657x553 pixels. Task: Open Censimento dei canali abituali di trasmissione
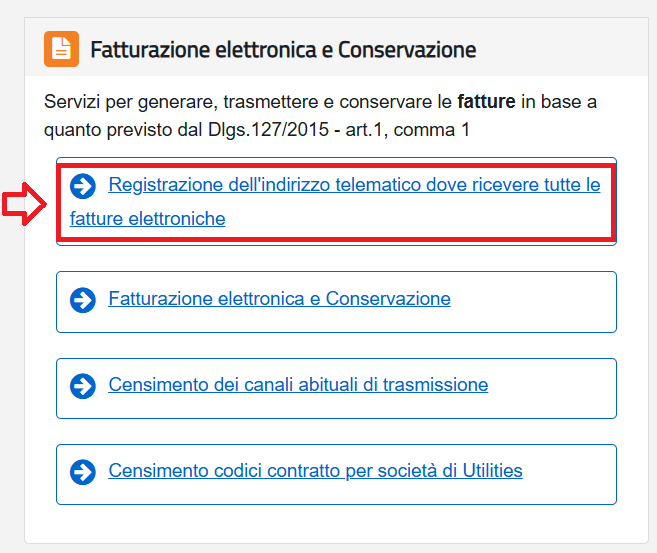pos(298,385)
